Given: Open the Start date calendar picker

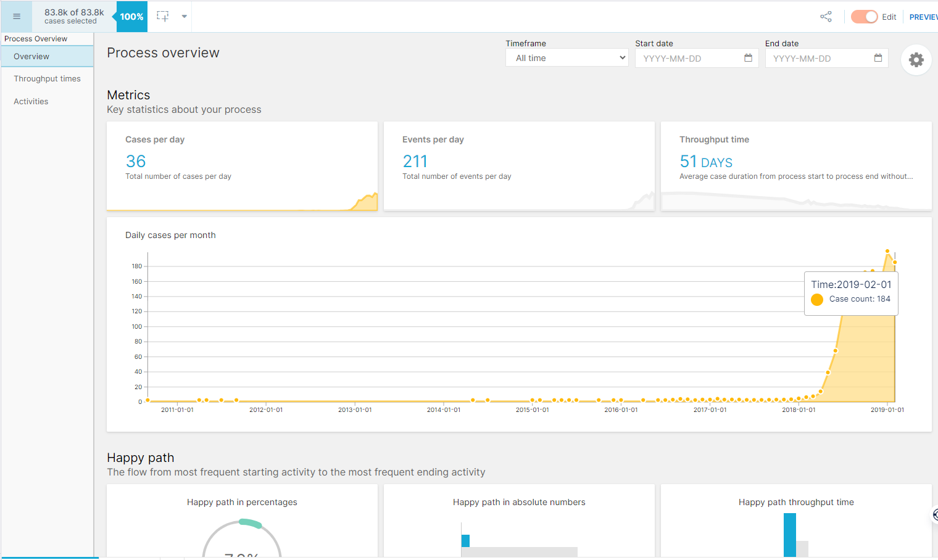Looking at the screenshot, I should coord(748,58).
